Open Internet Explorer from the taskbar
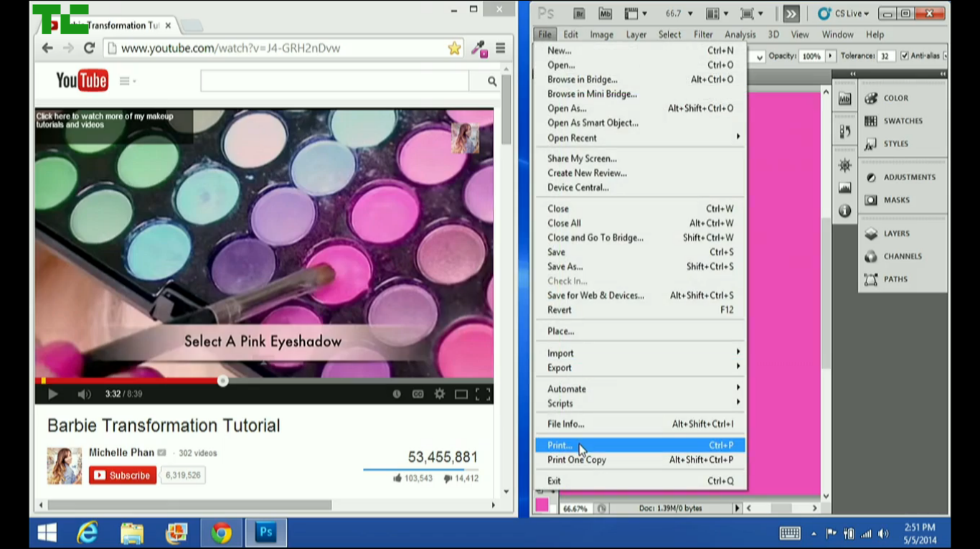 88,533
